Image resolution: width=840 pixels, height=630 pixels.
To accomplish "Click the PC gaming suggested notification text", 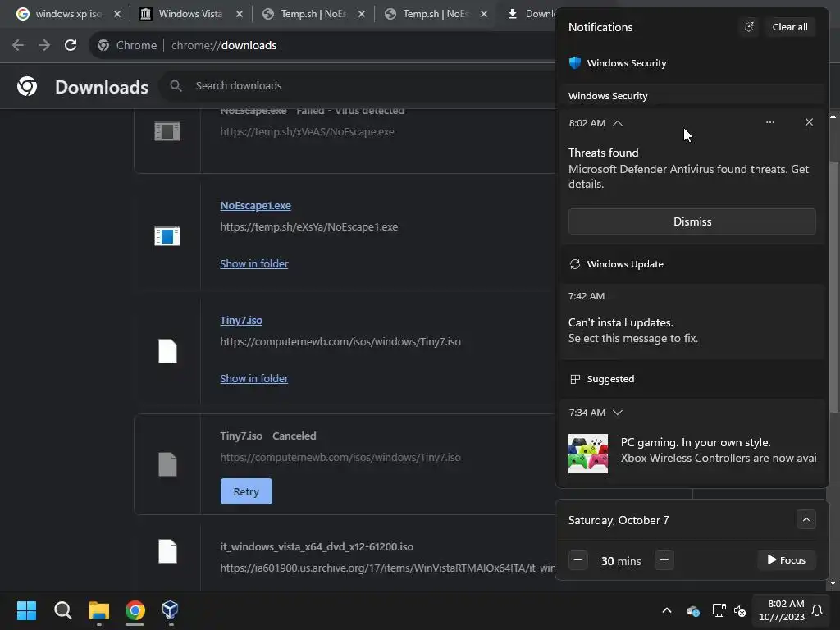I will pos(719,450).
